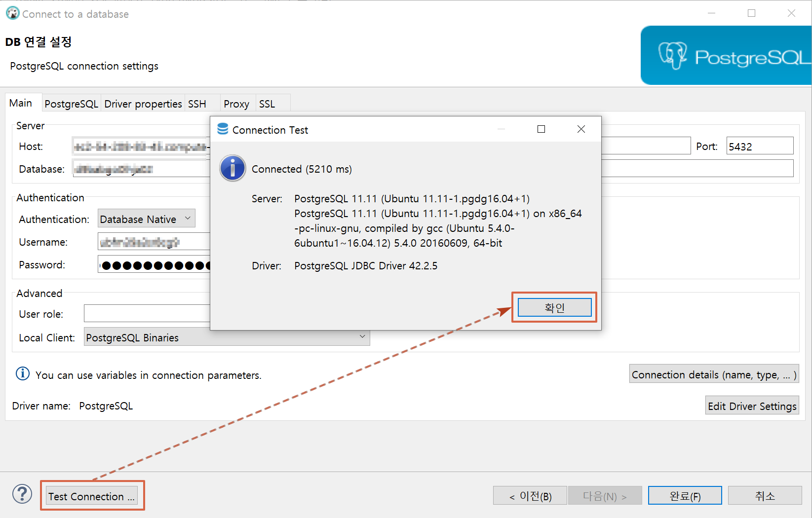
Task: Open the Authentication Database Native dropdown
Action: 147,219
